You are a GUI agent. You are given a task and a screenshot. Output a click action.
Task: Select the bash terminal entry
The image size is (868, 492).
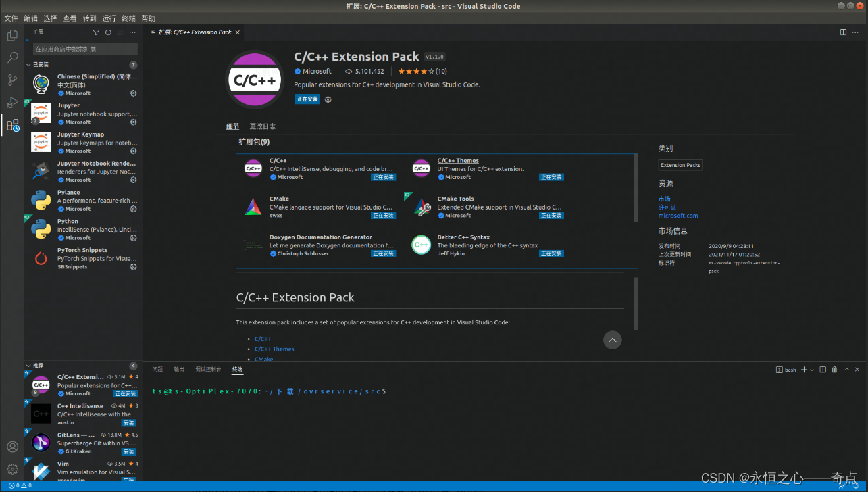786,370
